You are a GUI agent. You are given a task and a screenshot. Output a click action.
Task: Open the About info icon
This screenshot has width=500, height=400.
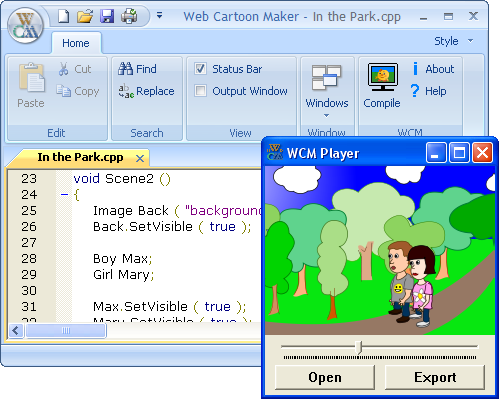pyautogui.click(x=415, y=69)
